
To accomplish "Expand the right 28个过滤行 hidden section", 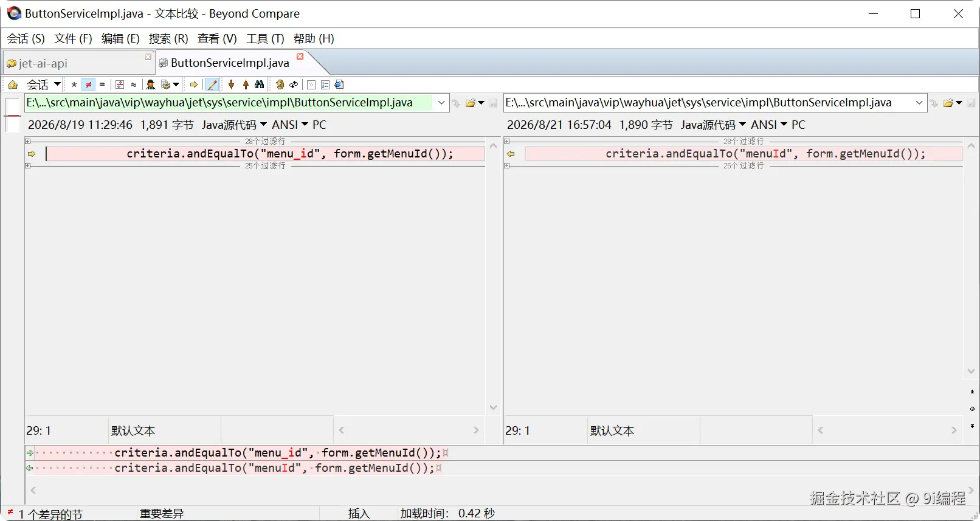I will [507, 141].
